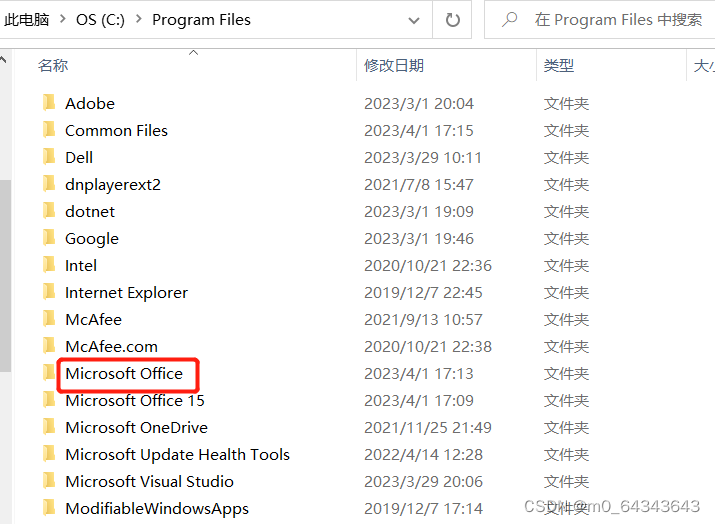Click 文件夹 type cell in Google row

click(566, 239)
